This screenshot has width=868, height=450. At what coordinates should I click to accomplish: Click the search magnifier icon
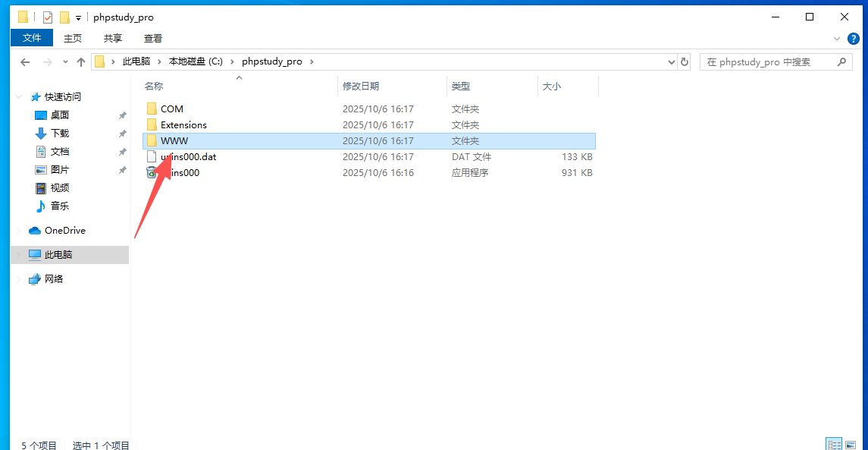(x=841, y=61)
